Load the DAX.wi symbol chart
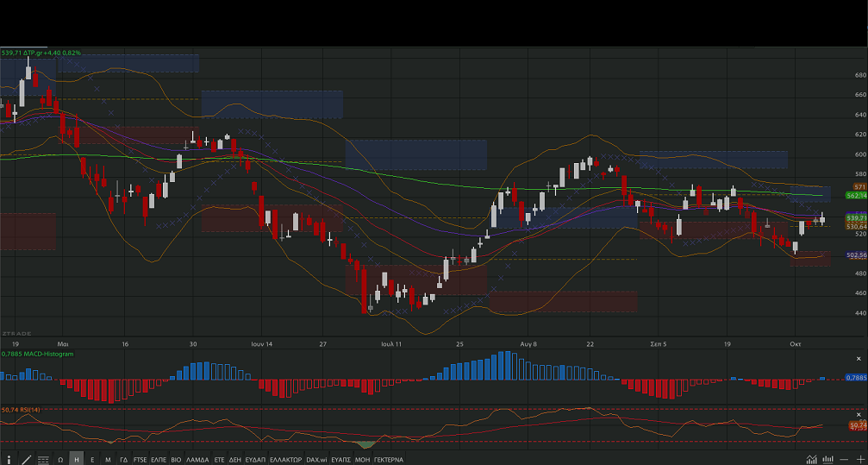Viewport: 868px width, 465px height. click(316, 460)
